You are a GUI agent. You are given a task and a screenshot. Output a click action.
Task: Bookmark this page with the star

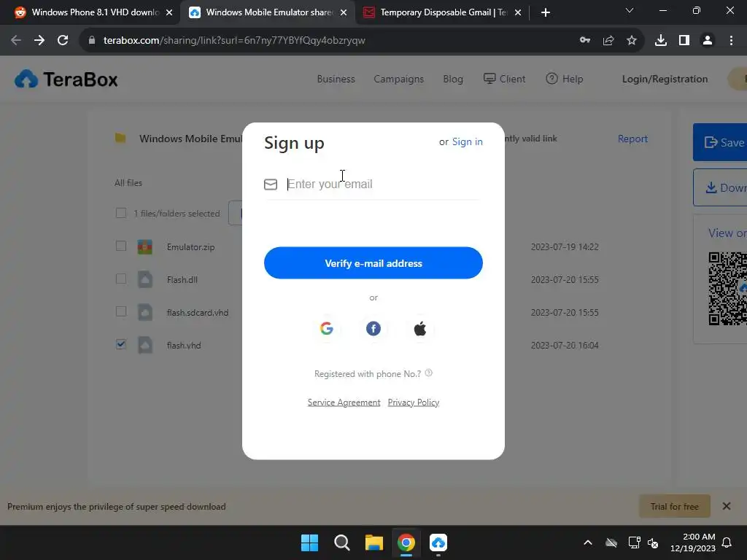pos(632,41)
